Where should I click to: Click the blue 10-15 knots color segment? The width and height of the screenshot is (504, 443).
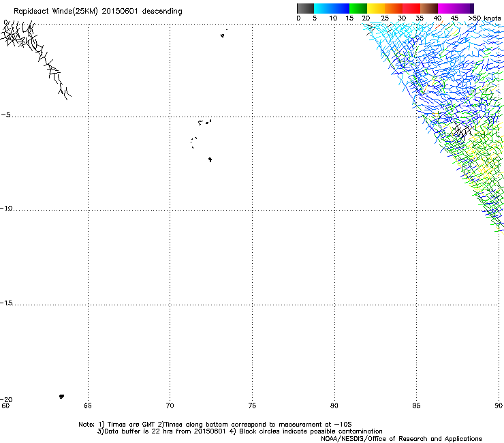point(340,8)
